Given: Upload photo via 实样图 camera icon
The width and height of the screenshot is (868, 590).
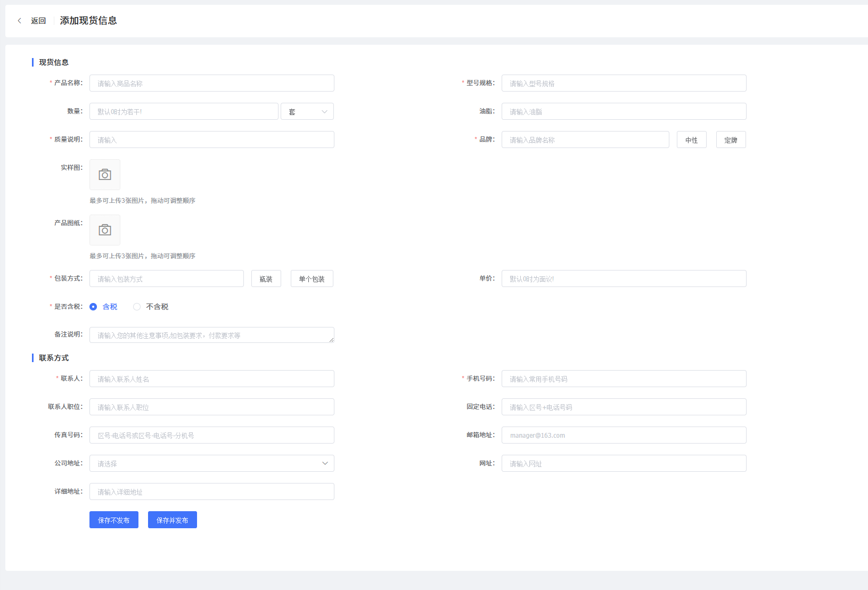Looking at the screenshot, I should tap(105, 175).
